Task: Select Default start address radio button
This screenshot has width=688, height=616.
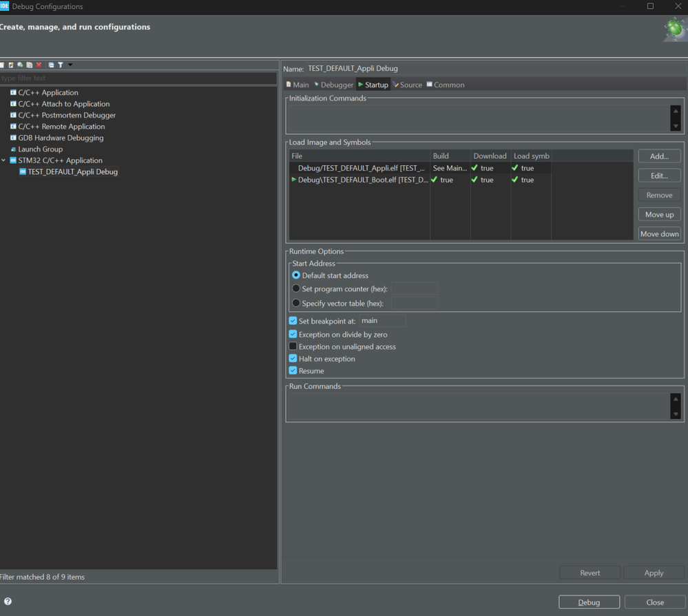Action: click(296, 275)
